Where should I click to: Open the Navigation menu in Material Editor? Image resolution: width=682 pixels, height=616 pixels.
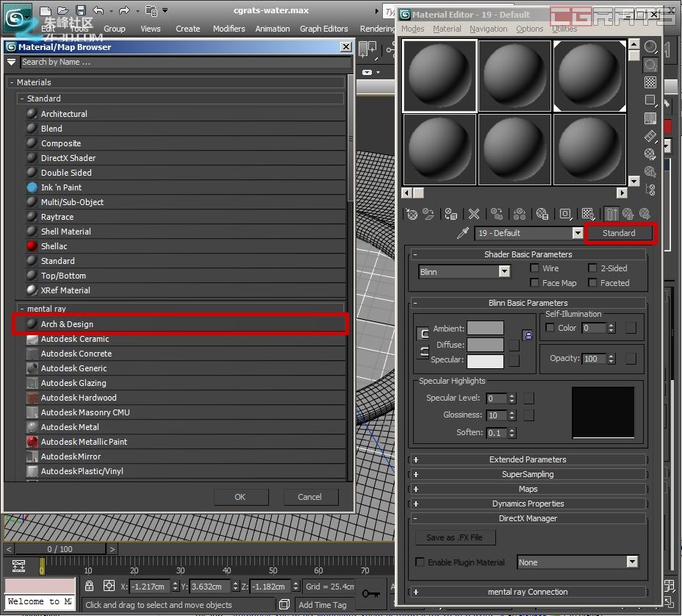489,29
